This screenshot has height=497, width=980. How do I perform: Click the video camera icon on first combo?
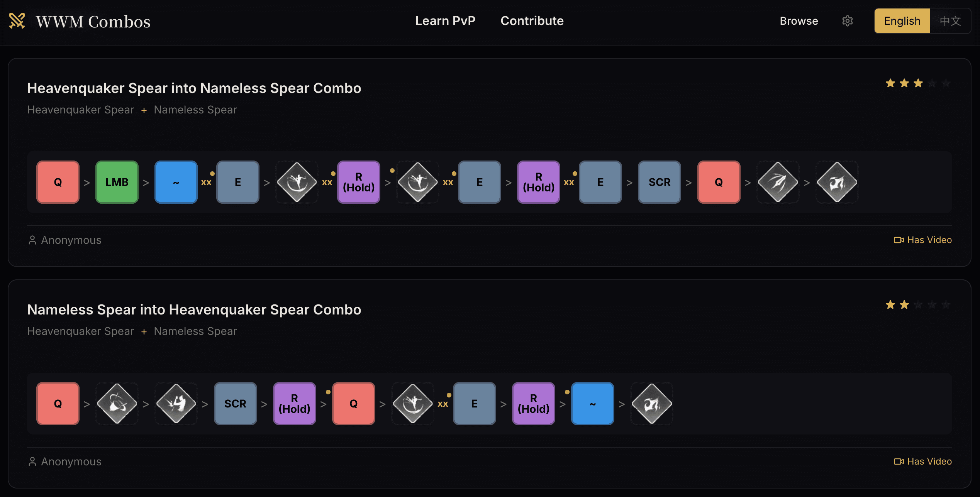pyautogui.click(x=899, y=240)
